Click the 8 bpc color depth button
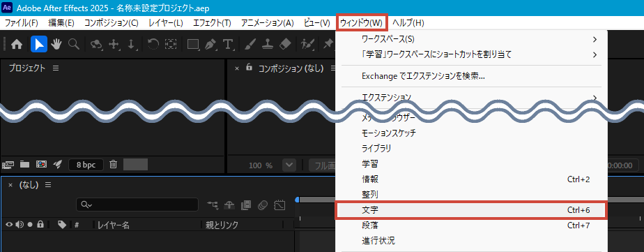The height and width of the screenshot is (252, 644). click(x=86, y=165)
